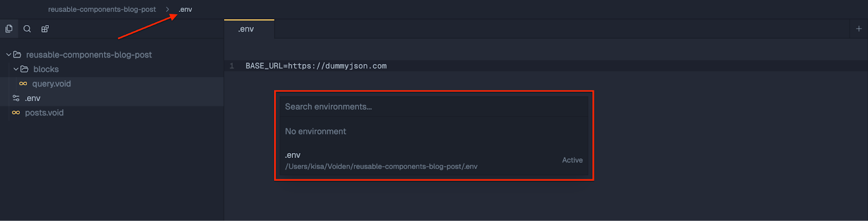
Task: Click the search magnifier icon in sidebar
Action: coord(27,29)
